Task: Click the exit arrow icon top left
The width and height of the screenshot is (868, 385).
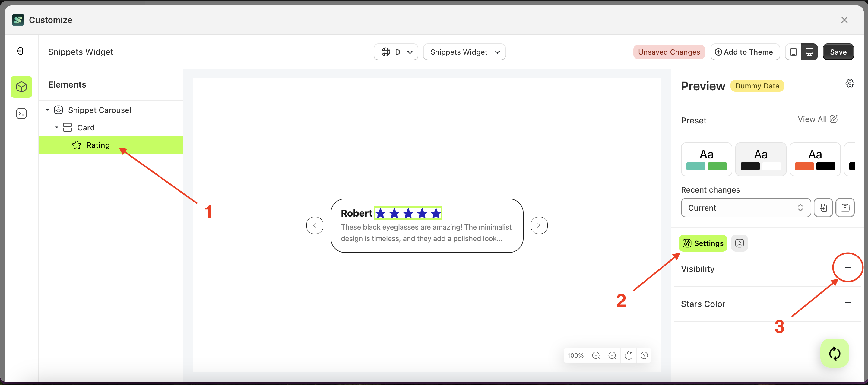Action: 20,51
